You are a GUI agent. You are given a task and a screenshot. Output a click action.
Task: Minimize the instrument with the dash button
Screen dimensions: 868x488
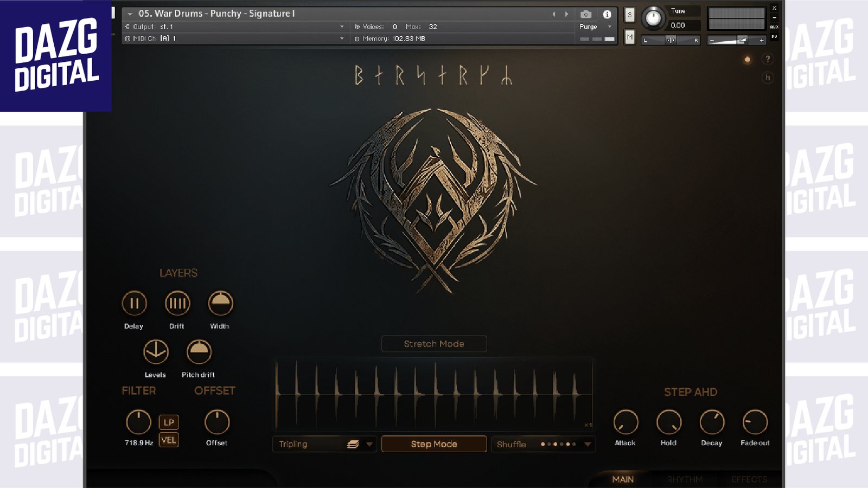click(x=774, y=17)
